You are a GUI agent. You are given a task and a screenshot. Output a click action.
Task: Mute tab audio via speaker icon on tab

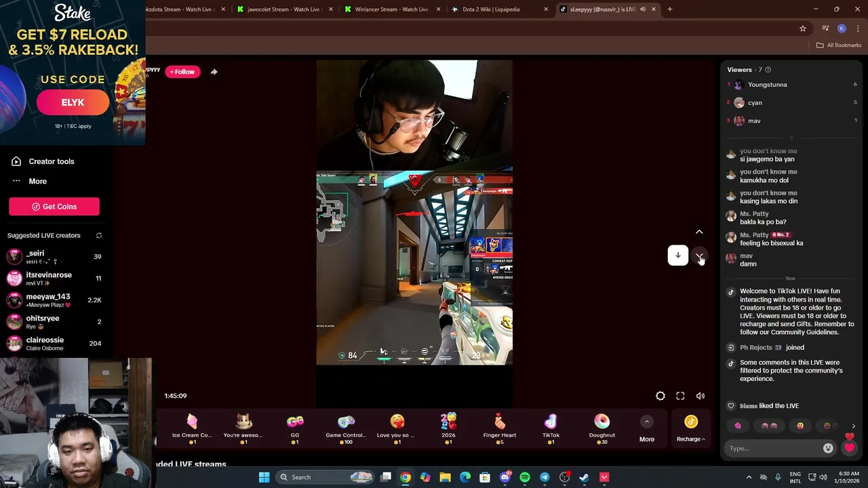coord(643,9)
